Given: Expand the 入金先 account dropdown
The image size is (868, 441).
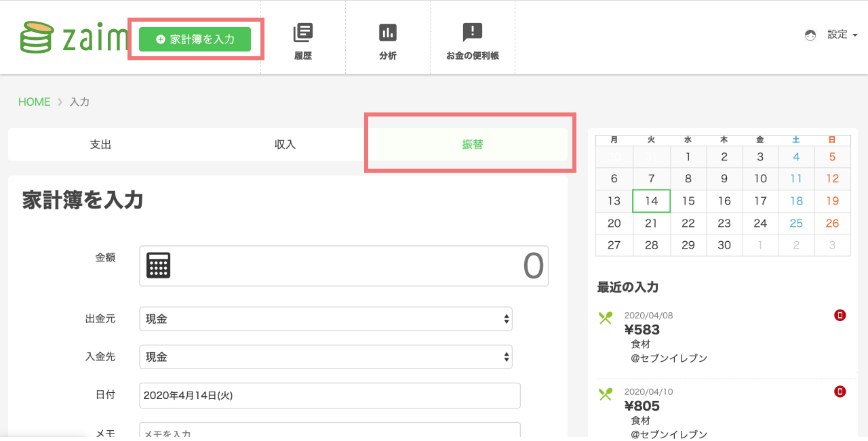Looking at the screenshot, I should tap(325, 357).
